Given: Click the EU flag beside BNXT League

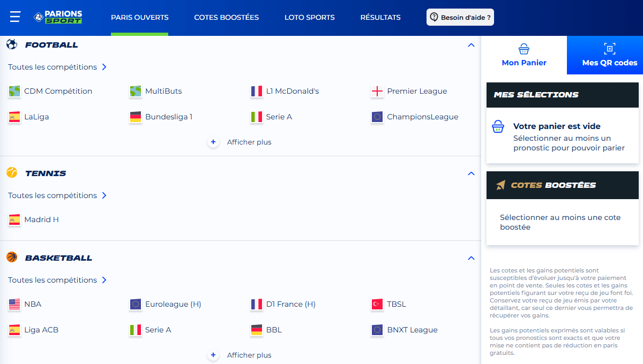Looking at the screenshot, I should (377, 330).
